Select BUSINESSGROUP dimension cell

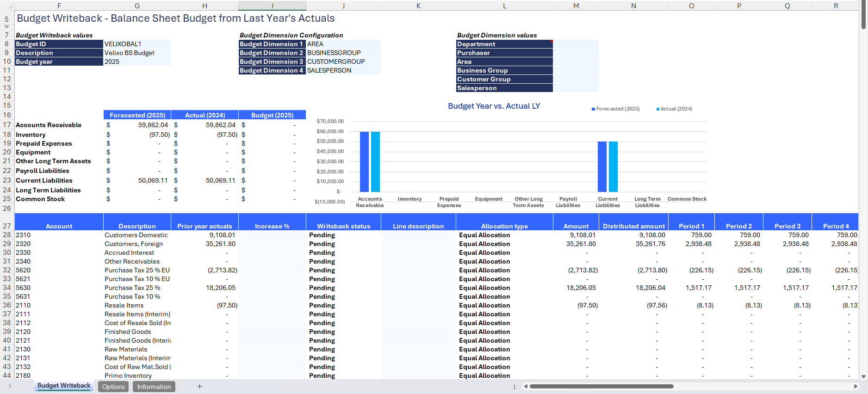click(343, 53)
